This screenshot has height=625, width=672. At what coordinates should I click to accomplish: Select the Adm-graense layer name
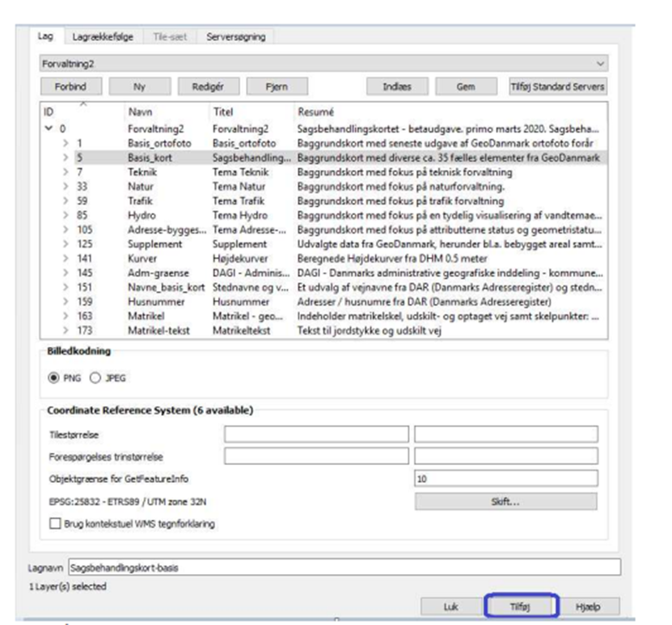click(158, 272)
